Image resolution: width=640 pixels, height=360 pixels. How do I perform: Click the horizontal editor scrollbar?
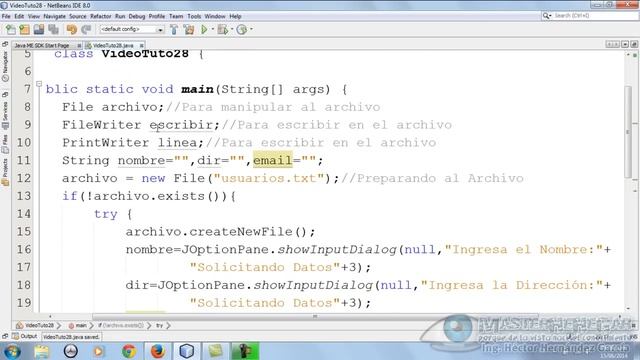(x=315, y=316)
